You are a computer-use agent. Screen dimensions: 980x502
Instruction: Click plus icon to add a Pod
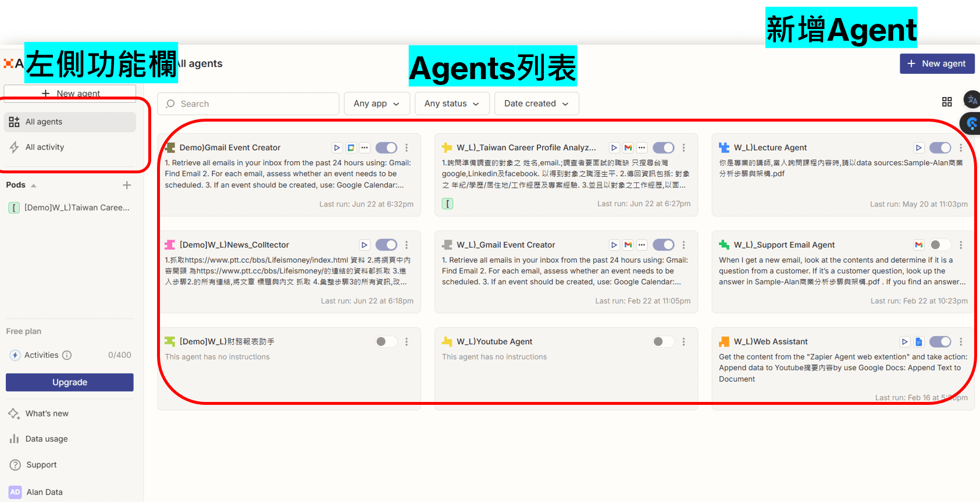[127, 185]
